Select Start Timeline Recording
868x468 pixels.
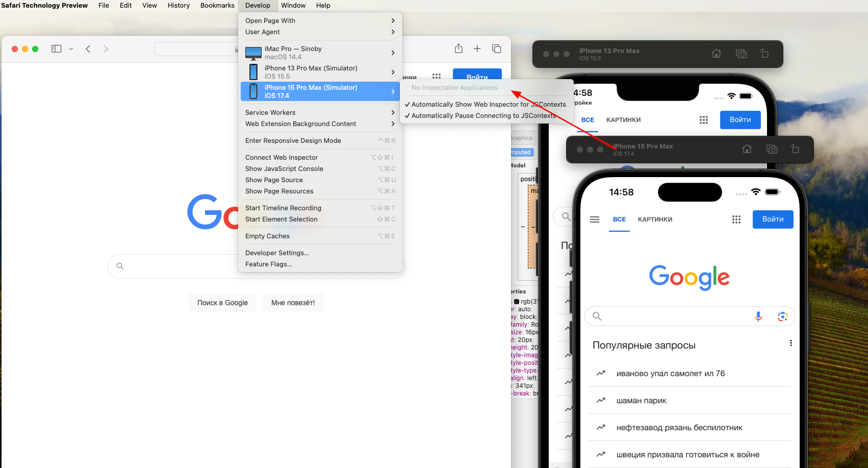(x=320, y=208)
